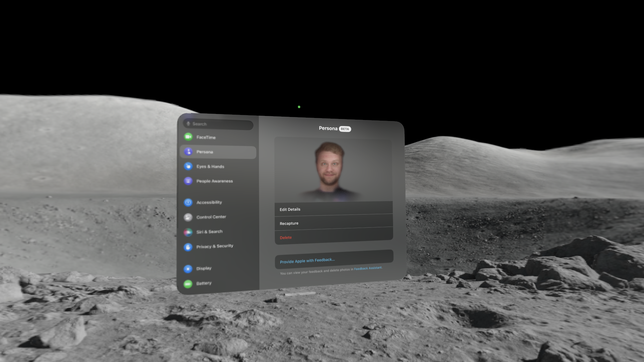Open Eyes & Hands settings
The image size is (644, 362).
coord(210,167)
